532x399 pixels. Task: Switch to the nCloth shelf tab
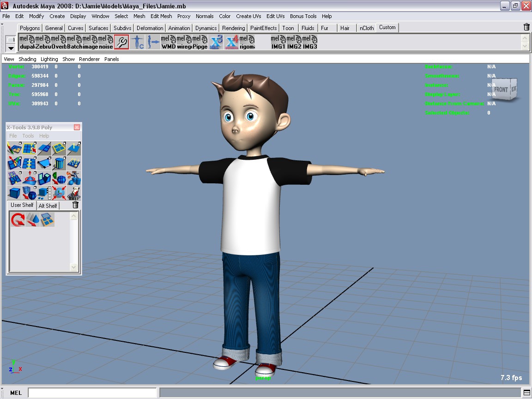coord(366,28)
